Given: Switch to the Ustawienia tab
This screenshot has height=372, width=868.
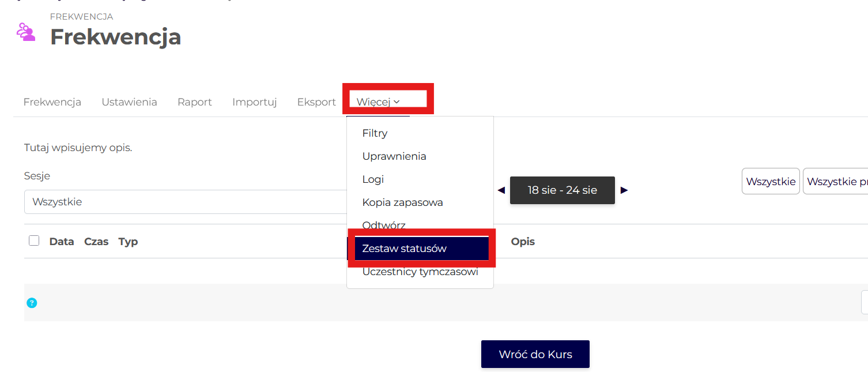Looking at the screenshot, I should (x=129, y=102).
